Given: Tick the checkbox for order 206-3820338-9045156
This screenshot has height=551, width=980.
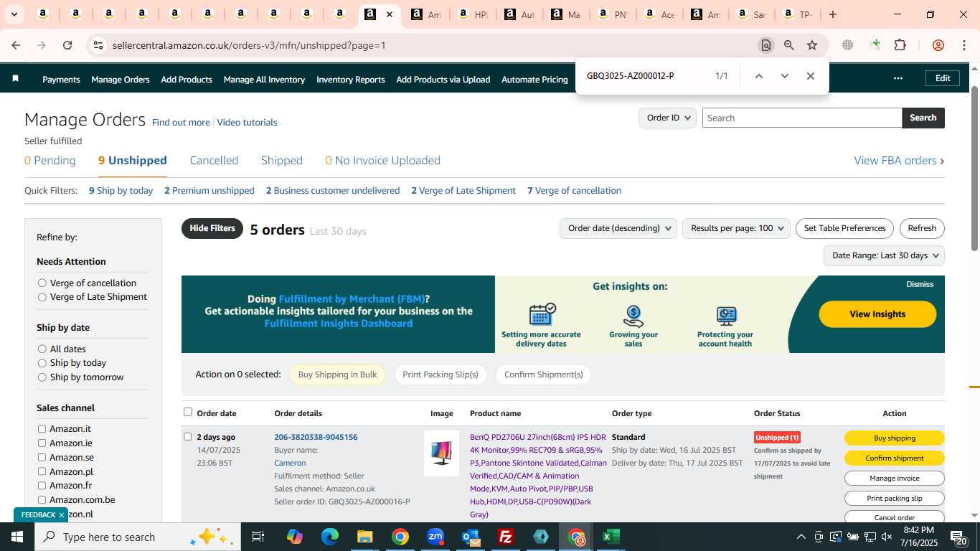Looking at the screenshot, I should [188, 436].
